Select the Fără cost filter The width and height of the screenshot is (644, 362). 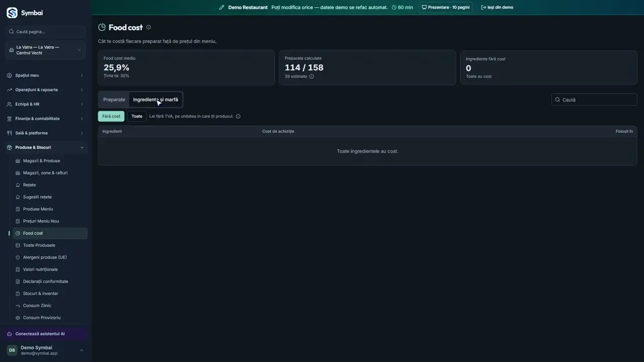click(111, 116)
